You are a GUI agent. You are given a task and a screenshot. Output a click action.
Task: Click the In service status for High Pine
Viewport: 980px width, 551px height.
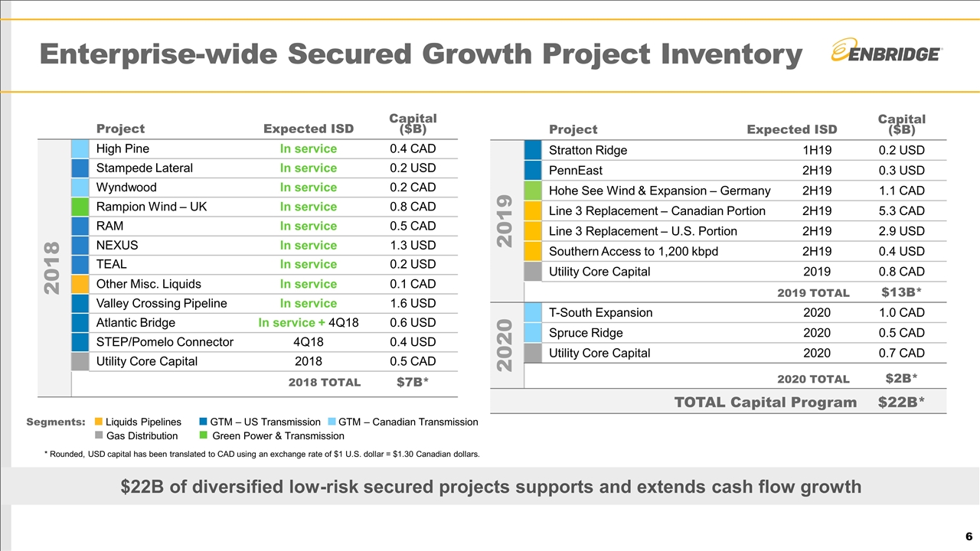(308, 149)
